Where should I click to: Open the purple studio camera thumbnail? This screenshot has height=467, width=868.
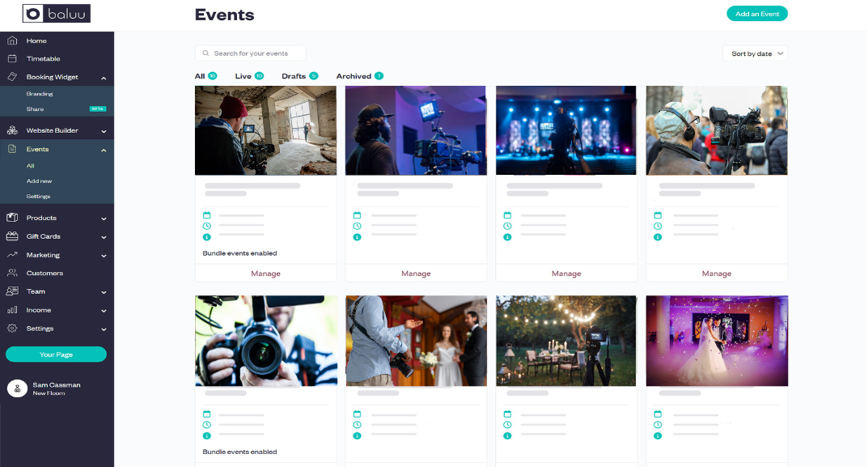coord(416,130)
